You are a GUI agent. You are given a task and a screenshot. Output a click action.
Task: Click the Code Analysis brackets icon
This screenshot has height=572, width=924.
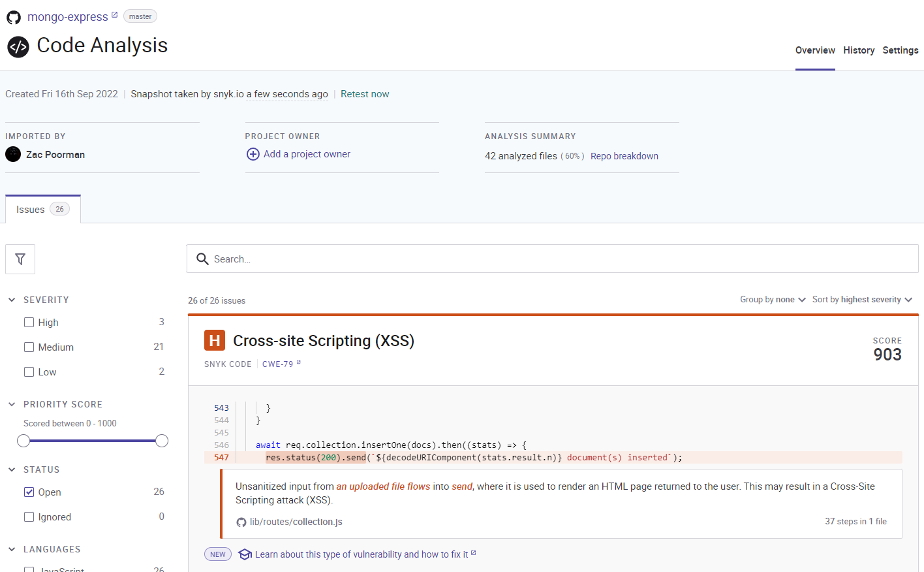click(18, 47)
